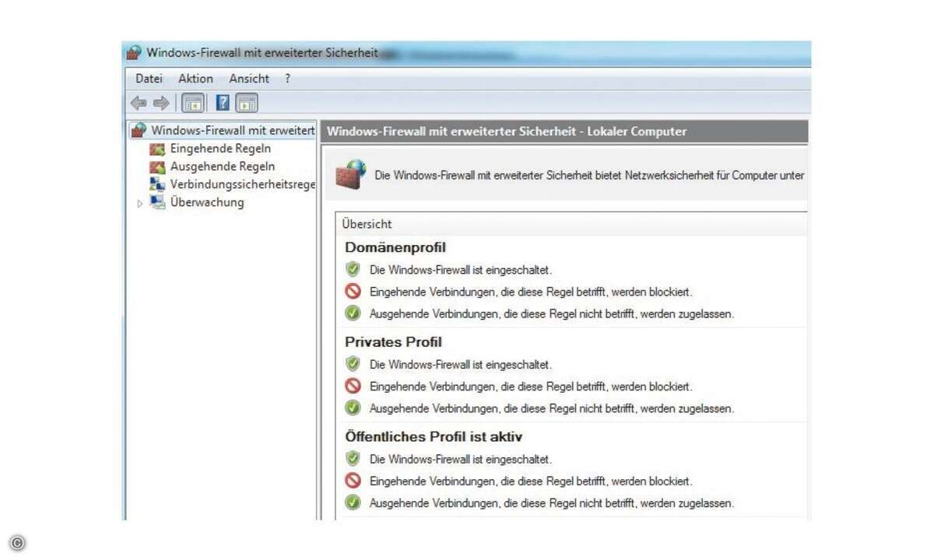Image resolution: width=934 pixels, height=560 pixels.
Task: Open the Ansicht menu
Action: [249, 79]
